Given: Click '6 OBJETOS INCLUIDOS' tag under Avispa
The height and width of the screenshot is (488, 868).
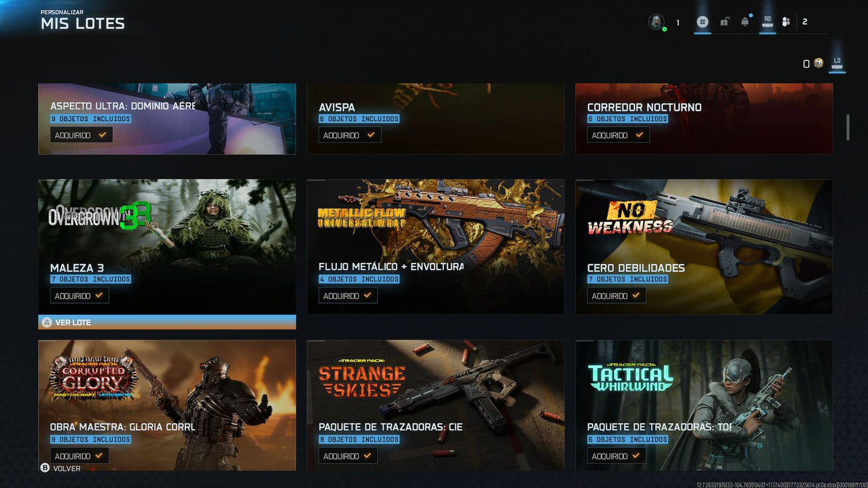Looking at the screenshot, I should click(359, 119).
